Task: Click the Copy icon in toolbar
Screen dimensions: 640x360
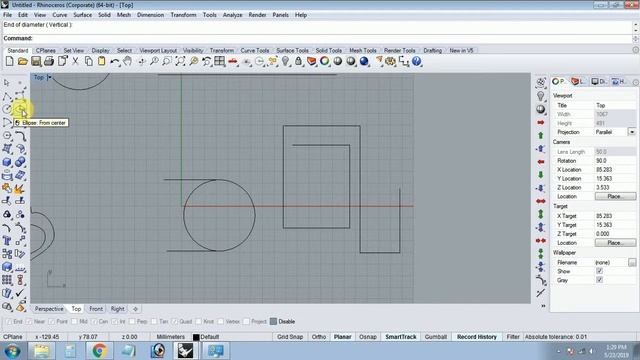Action: pos(88,62)
